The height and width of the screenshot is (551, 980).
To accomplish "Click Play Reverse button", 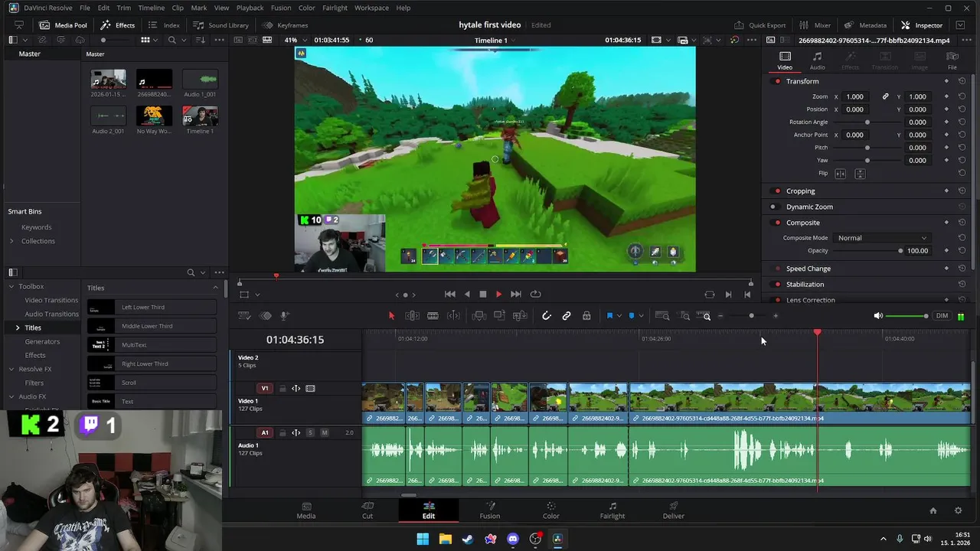I will pos(466,294).
